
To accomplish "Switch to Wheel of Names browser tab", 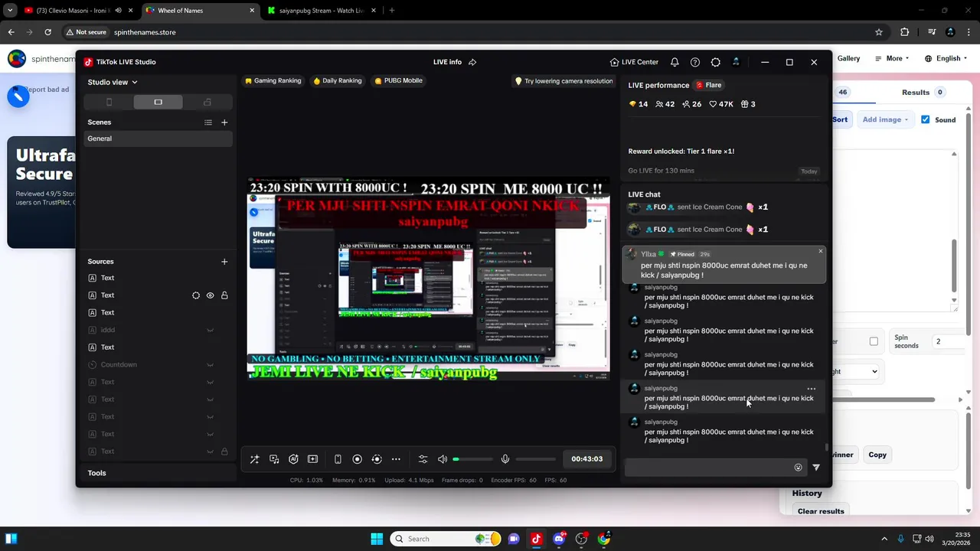I will [x=201, y=11].
